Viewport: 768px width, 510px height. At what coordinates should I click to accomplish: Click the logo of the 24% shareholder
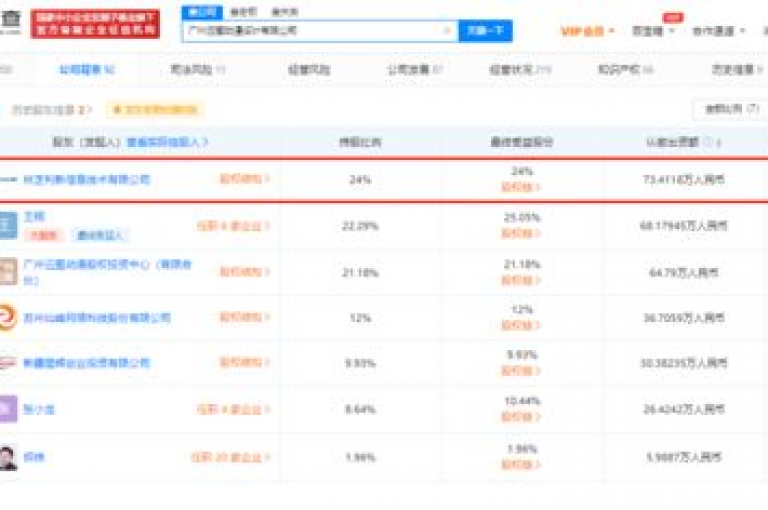[x=8, y=179]
